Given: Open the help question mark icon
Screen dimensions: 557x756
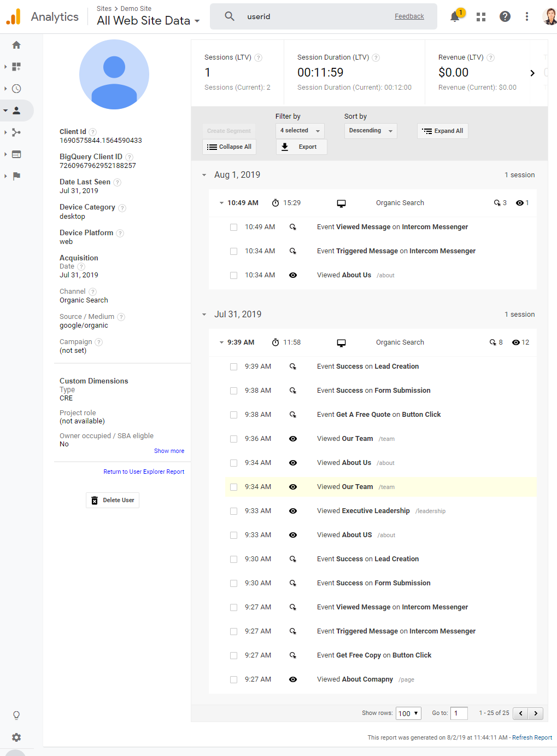Looking at the screenshot, I should click(x=505, y=16).
